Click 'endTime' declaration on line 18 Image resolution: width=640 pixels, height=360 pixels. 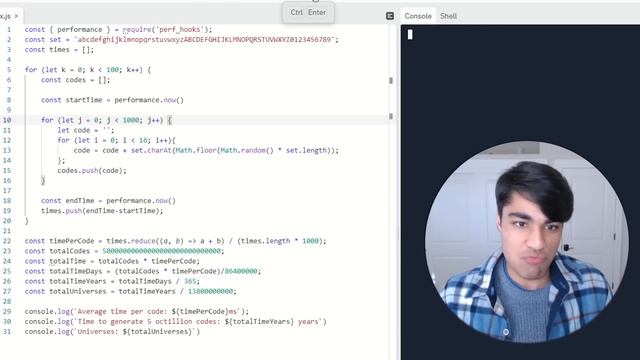point(80,200)
